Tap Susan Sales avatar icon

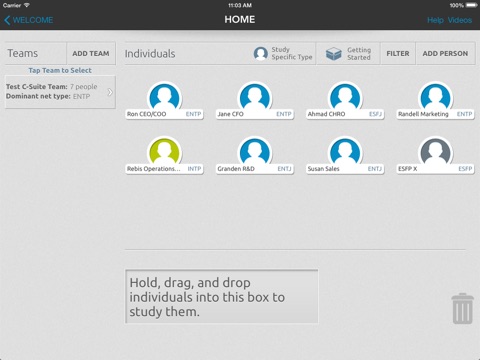click(345, 152)
